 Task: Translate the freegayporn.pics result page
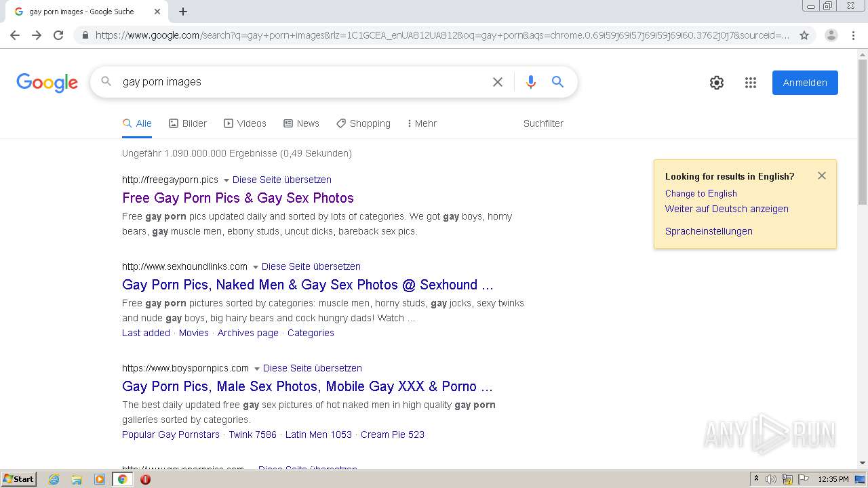[282, 180]
